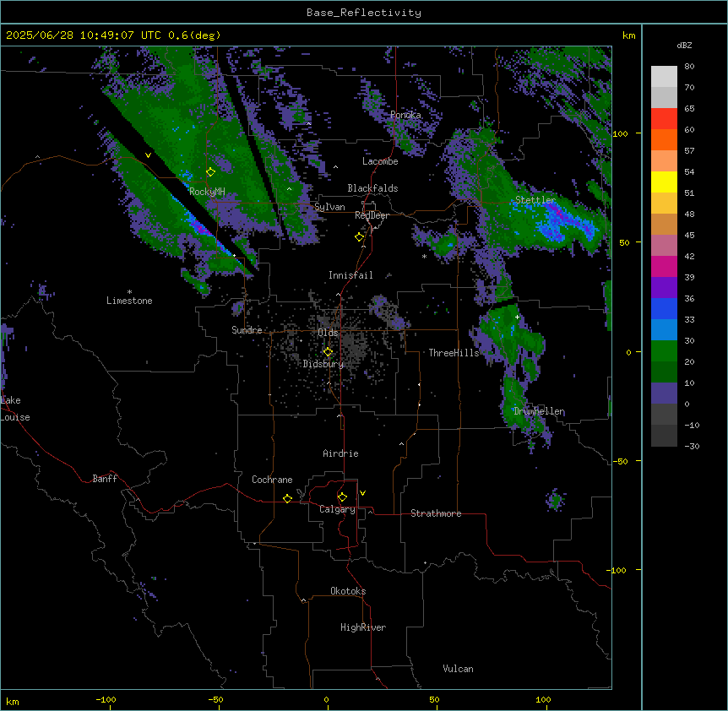Viewport: 728px width, 711px height.
Task: Select the darkest -10 to -30 dBZ swatch
Action: click(x=664, y=436)
